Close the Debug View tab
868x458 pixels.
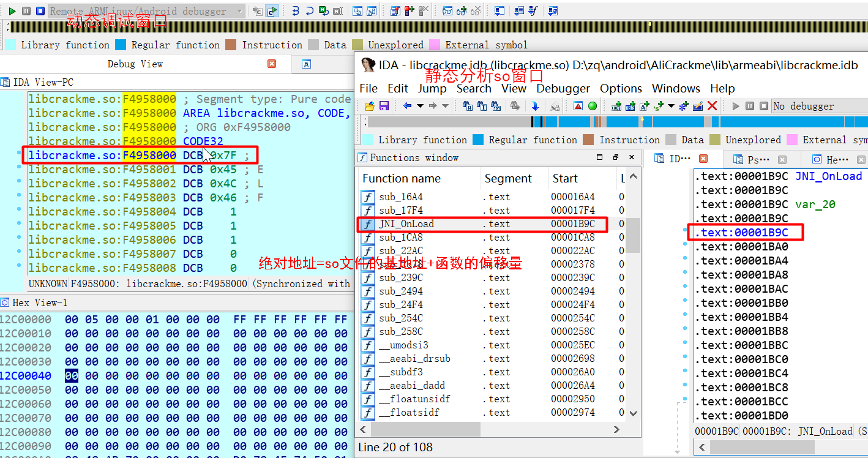[x=272, y=64]
